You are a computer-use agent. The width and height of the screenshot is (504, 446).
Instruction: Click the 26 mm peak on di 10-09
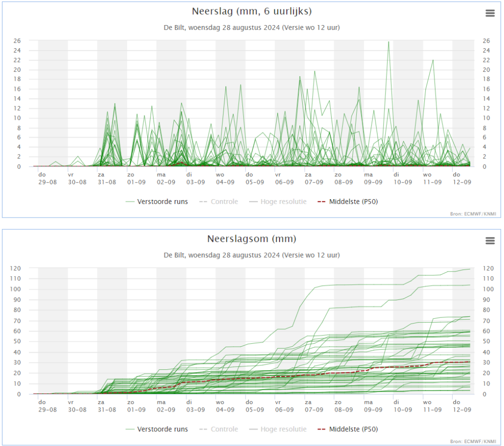tap(389, 42)
